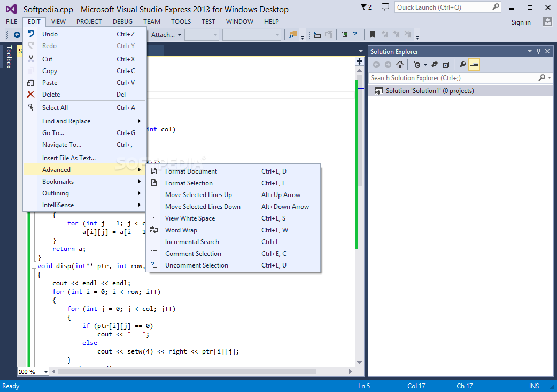The height and width of the screenshot is (392, 557).
Task: Open the WINDOW menu
Action: [x=239, y=22]
